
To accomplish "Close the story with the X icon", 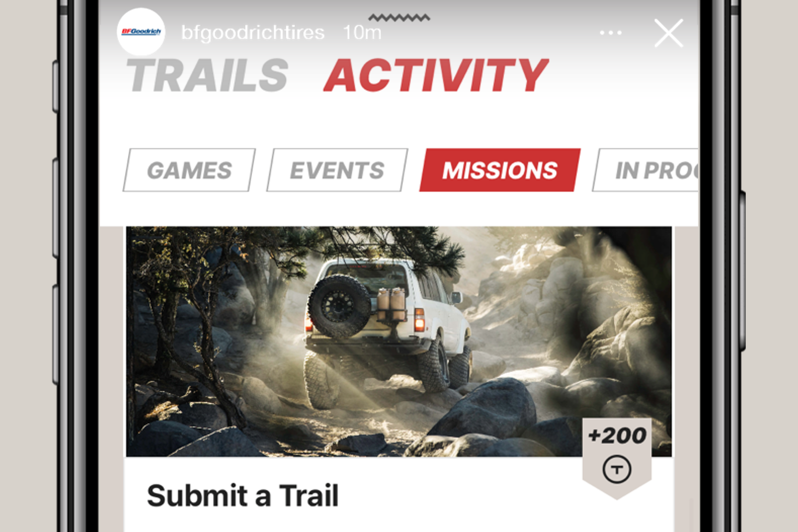I will (x=668, y=33).
